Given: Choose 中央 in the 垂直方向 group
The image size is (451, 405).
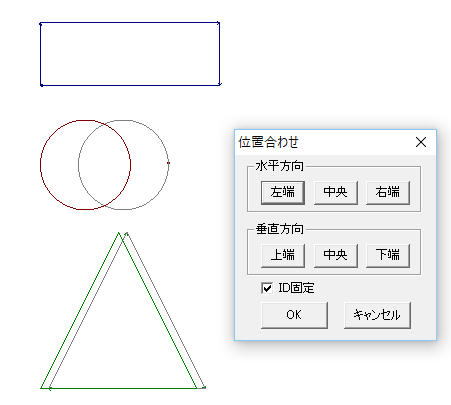Looking at the screenshot, I should 336,256.
